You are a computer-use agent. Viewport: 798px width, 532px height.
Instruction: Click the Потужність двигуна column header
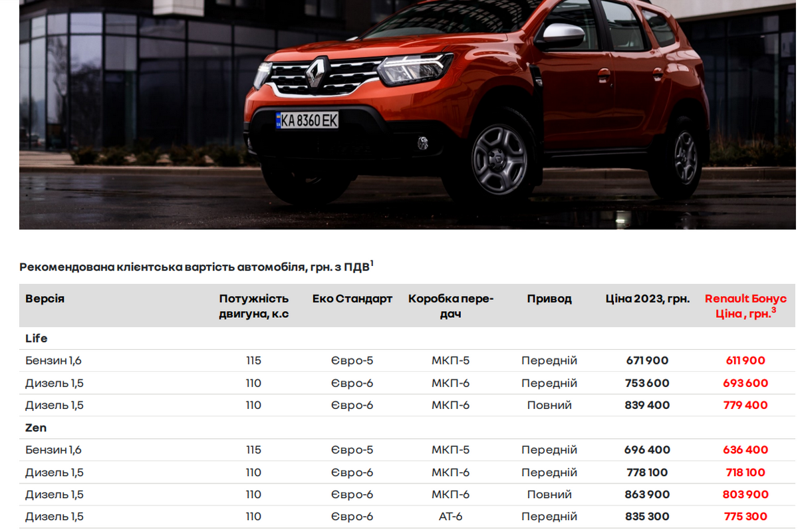pos(253,306)
